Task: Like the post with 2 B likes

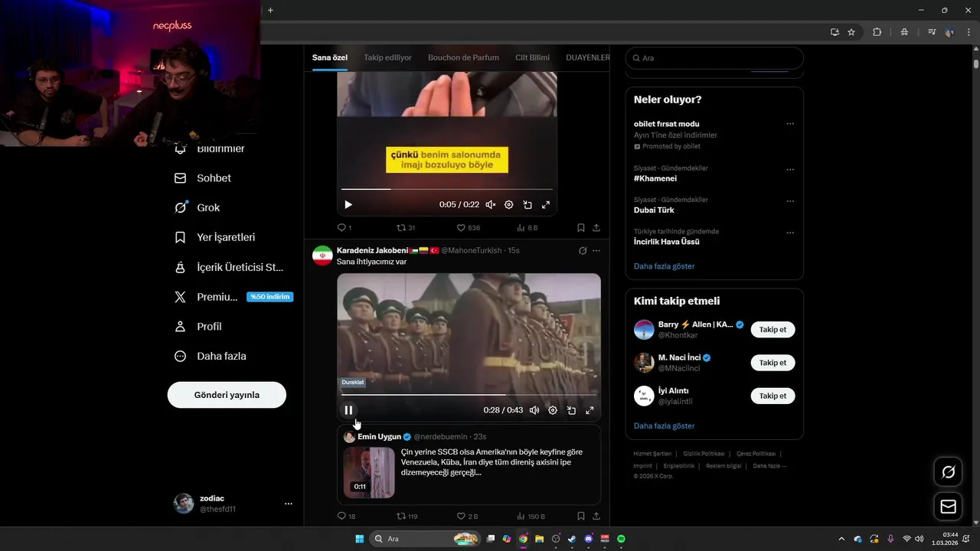Action: pyautogui.click(x=467, y=517)
